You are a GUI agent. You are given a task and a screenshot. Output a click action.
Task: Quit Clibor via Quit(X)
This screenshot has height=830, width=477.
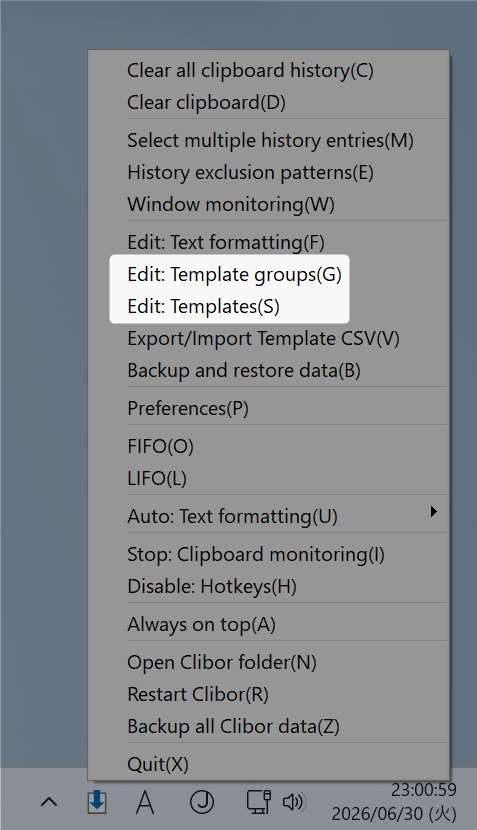point(268,764)
